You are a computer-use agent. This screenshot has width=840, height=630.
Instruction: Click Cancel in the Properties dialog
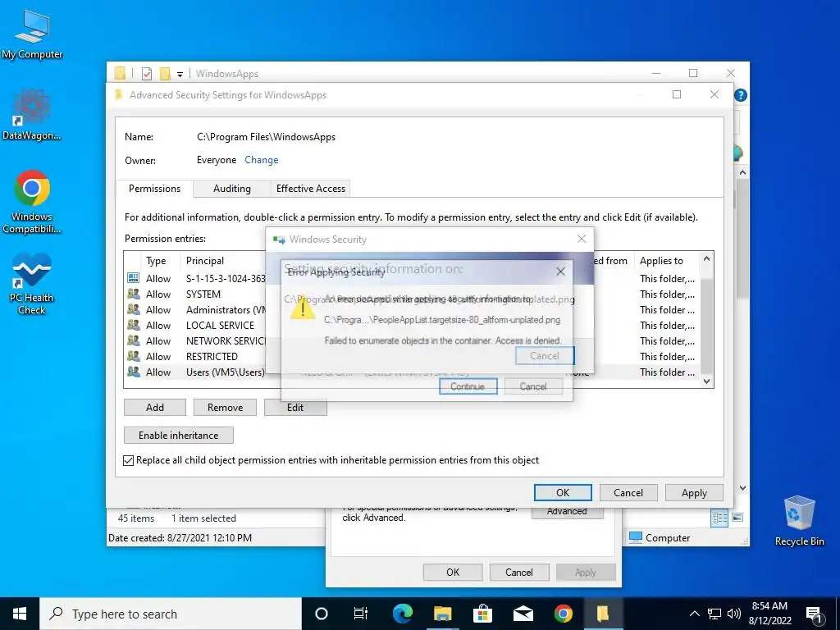click(x=519, y=572)
